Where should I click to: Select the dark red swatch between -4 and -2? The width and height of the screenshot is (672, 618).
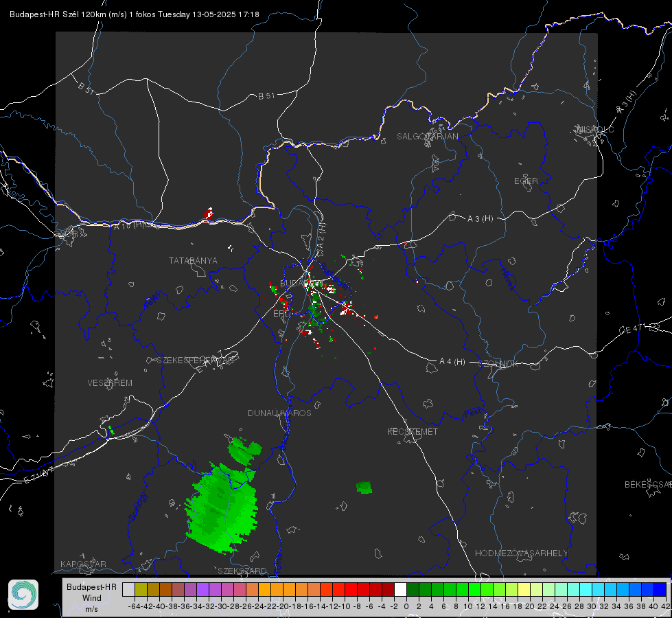(x=388, y=589)
